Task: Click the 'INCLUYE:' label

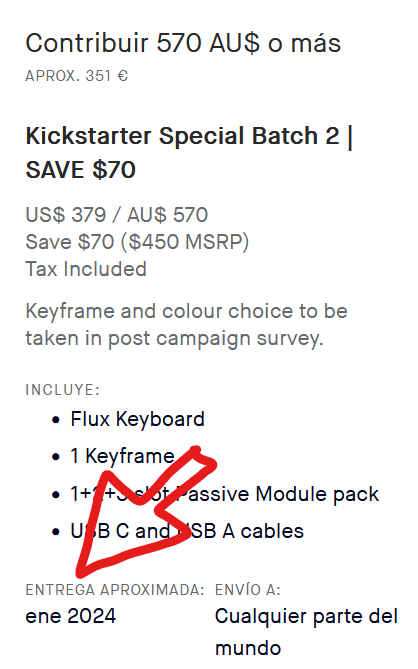Action: coord(63,390)
